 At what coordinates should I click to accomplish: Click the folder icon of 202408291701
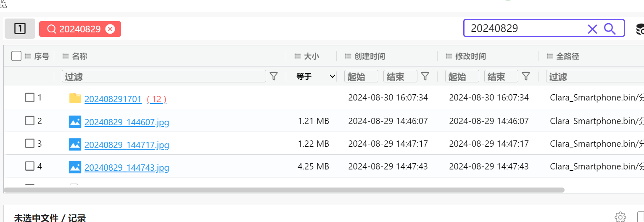click(x=75, y=98)
